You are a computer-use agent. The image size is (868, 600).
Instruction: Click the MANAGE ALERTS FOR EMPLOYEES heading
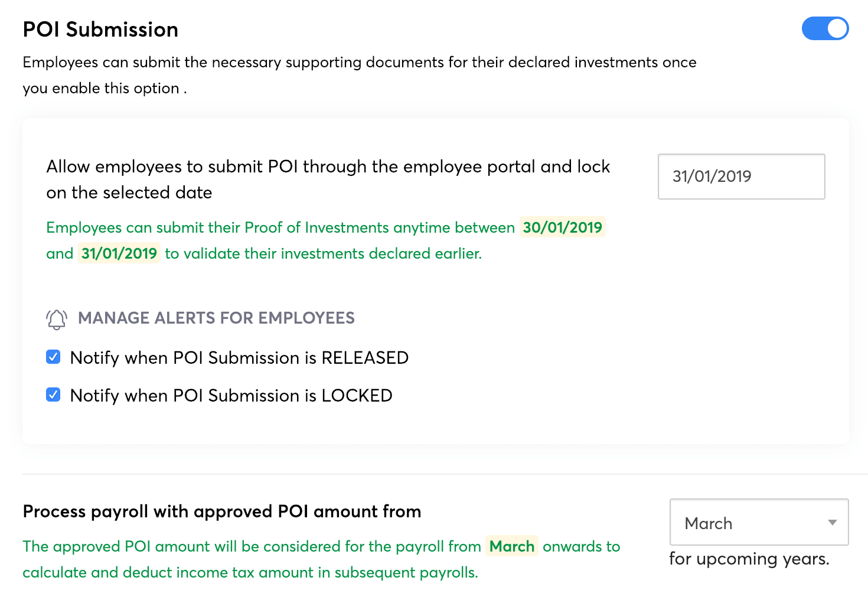tap(216, 318)
